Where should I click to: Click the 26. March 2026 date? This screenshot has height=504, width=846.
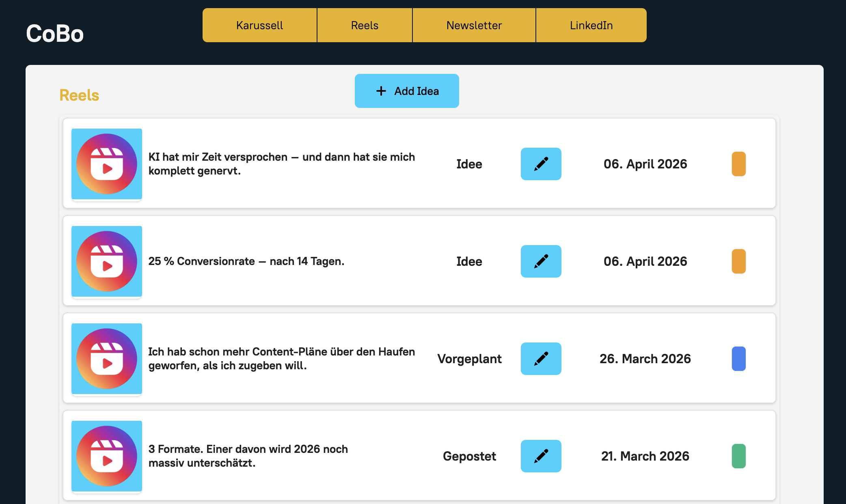pyautogui.click(x=645, y=359)
